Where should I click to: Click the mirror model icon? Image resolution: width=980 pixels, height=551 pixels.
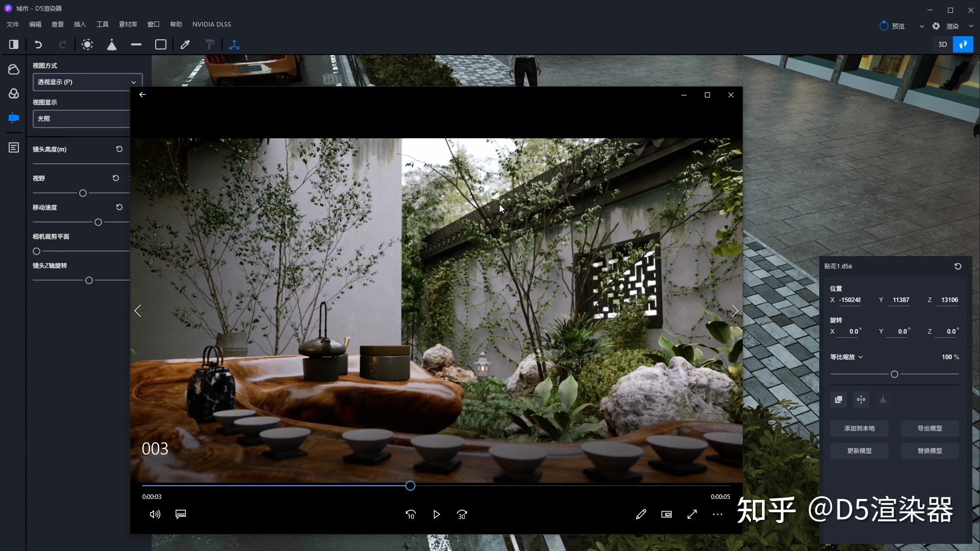tap(861, 399)
